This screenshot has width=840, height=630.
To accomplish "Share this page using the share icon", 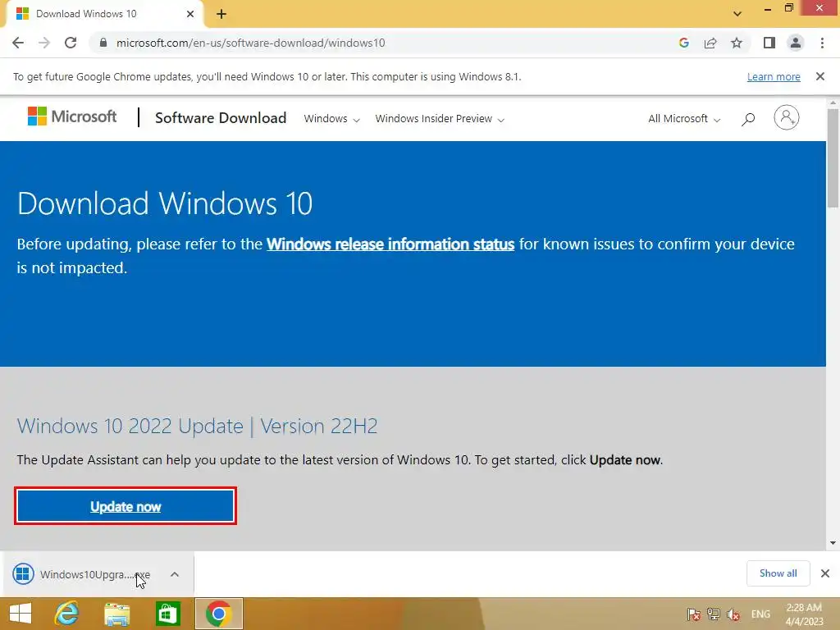I will pyautogui.click(x=710, y=43).
